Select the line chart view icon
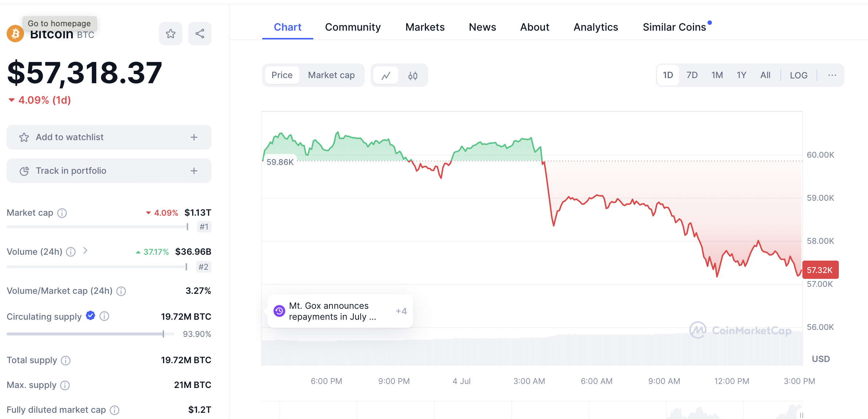 point(386,76)
